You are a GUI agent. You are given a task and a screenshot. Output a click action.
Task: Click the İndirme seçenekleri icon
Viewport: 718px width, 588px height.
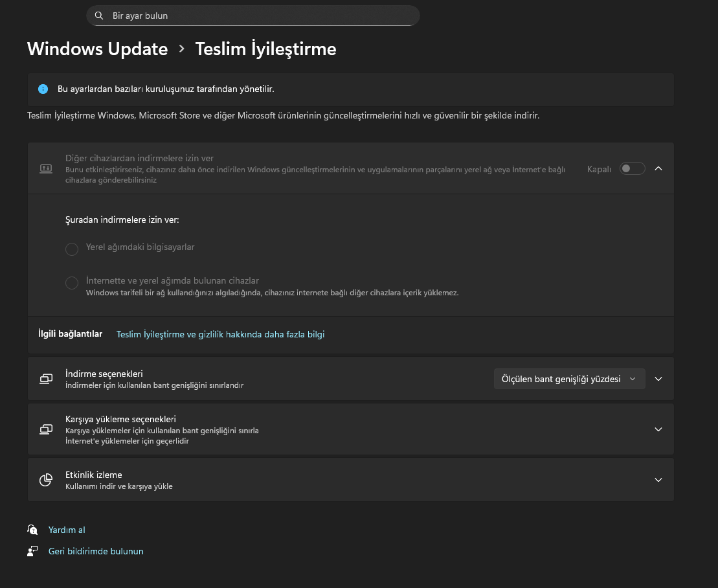(46, 379)
